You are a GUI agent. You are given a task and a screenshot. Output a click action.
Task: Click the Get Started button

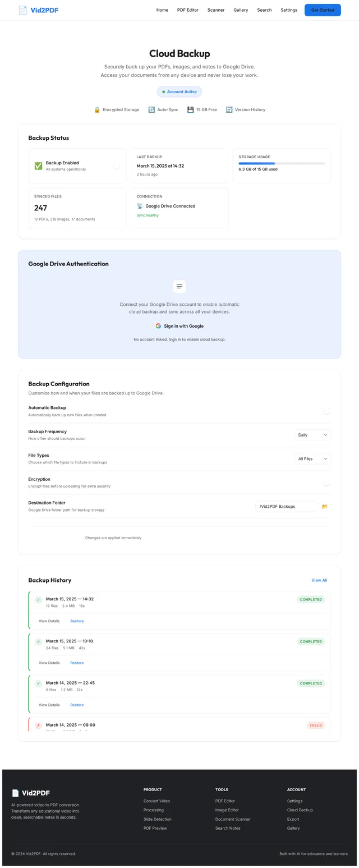point(323,10)
